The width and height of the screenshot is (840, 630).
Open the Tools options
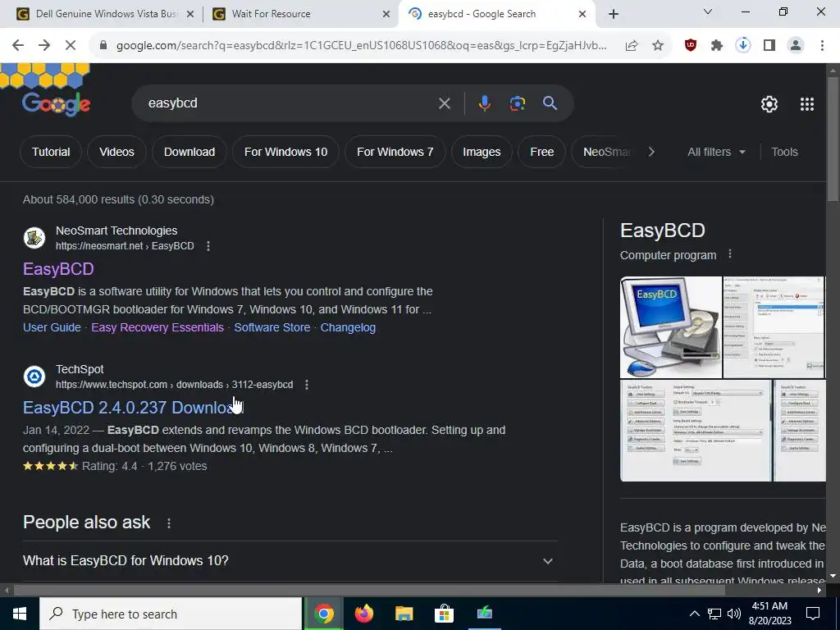(784, 152)
